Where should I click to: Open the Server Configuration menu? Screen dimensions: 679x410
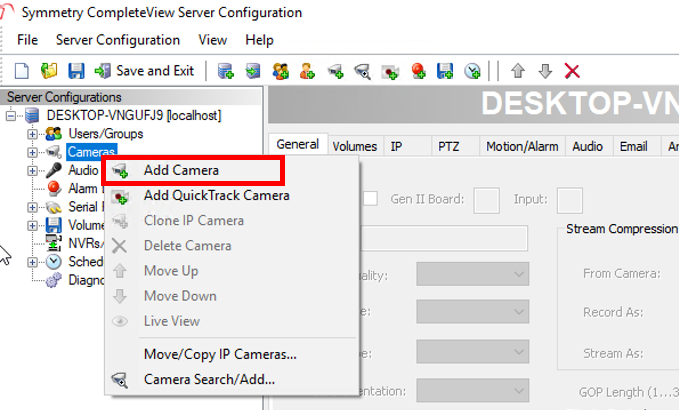tap(118, 40)
